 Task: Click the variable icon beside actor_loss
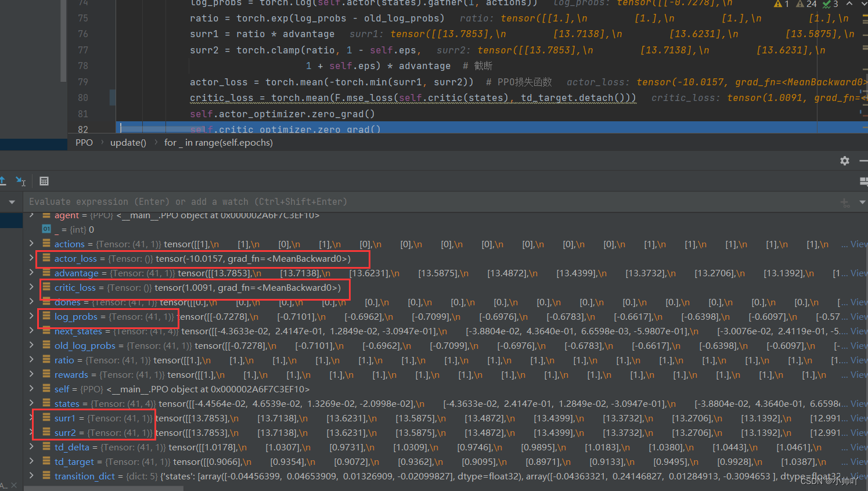coord(46,258)
